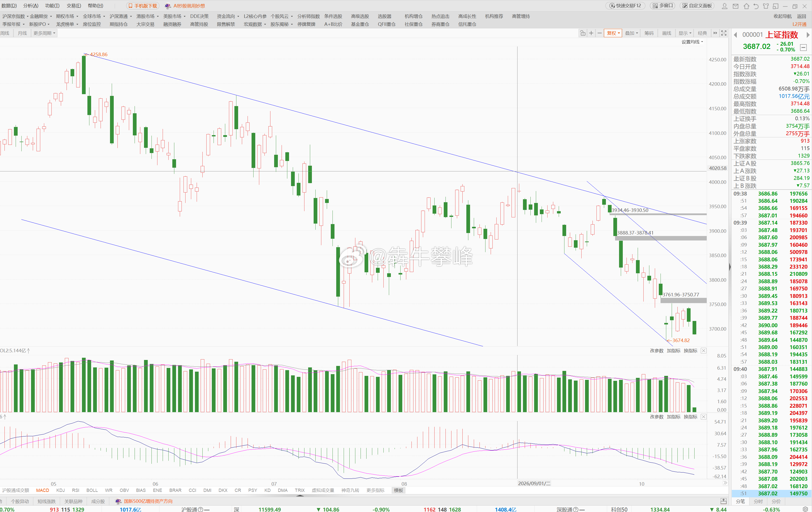Open the user account icon
The height and width of the screenshot is (512, 812).
(725, 6)
